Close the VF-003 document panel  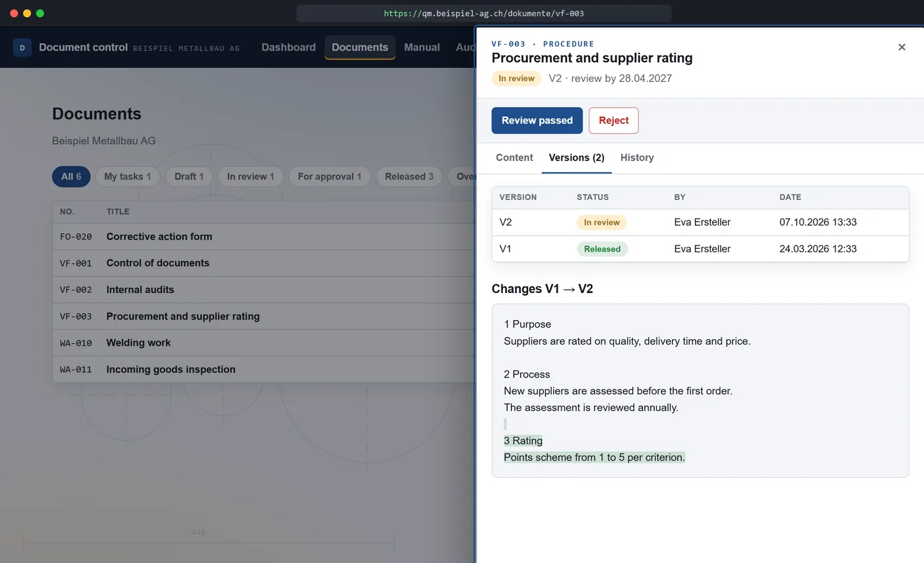(902, 47)
